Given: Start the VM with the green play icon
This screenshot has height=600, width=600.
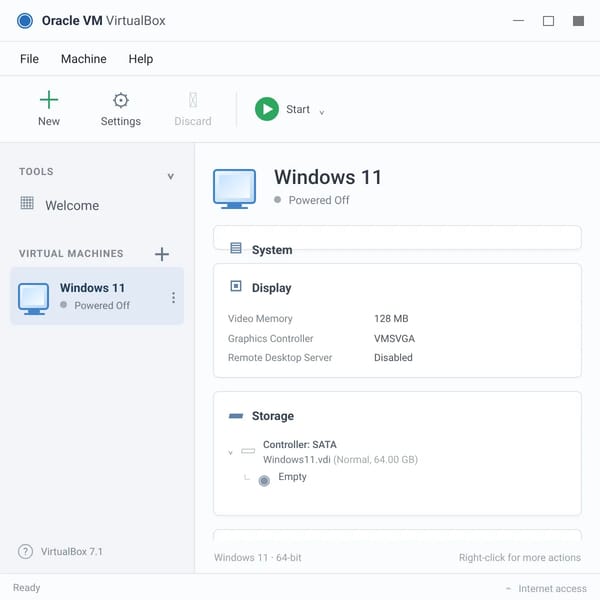Looking at the screenshot, I should (x=267, y=109).
